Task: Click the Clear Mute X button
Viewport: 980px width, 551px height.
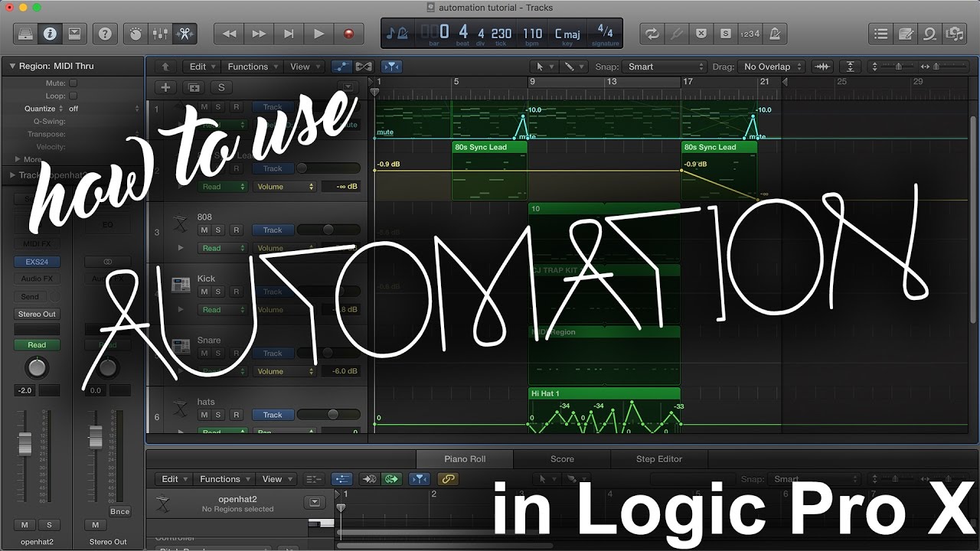Action: 701,34
